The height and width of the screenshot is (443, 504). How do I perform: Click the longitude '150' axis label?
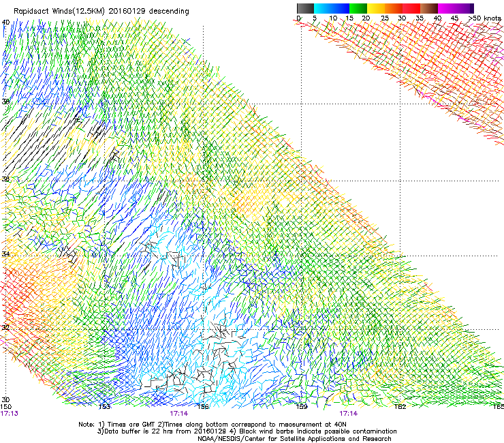(x=6, y=407)
